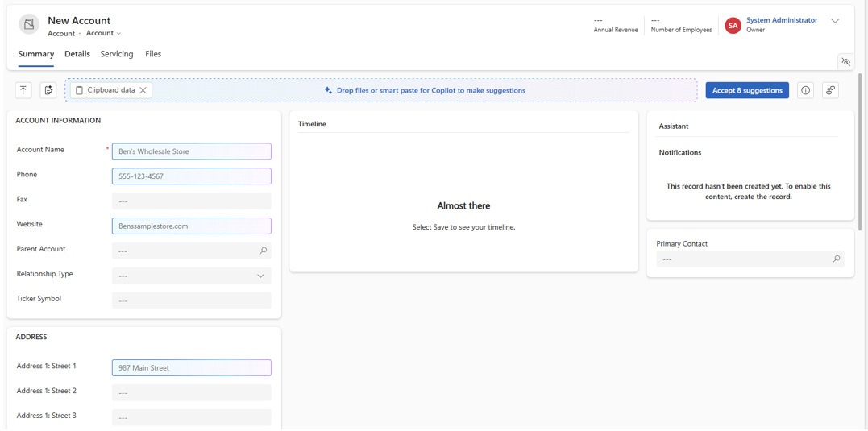Open the Servicing tab

click(x=117, y=54)
